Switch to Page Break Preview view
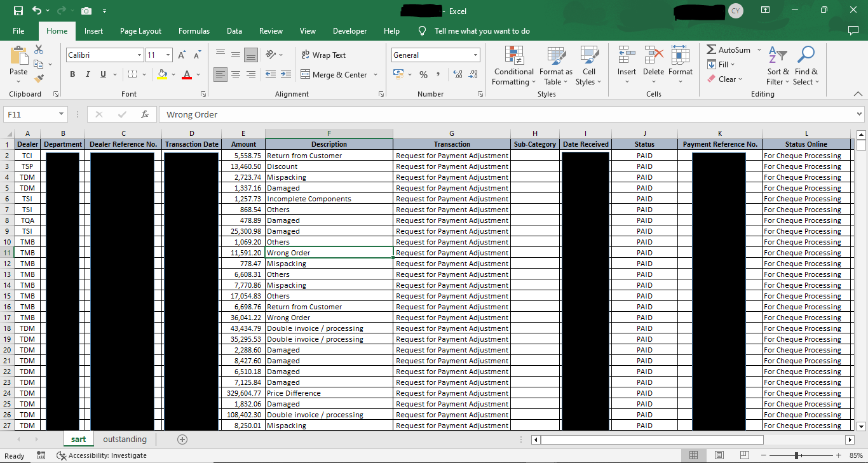 pos(744,455)
